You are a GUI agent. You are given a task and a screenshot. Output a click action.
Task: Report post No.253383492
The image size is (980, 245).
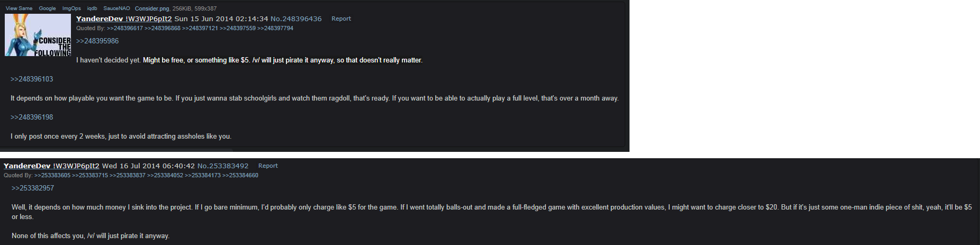[268, 166]
